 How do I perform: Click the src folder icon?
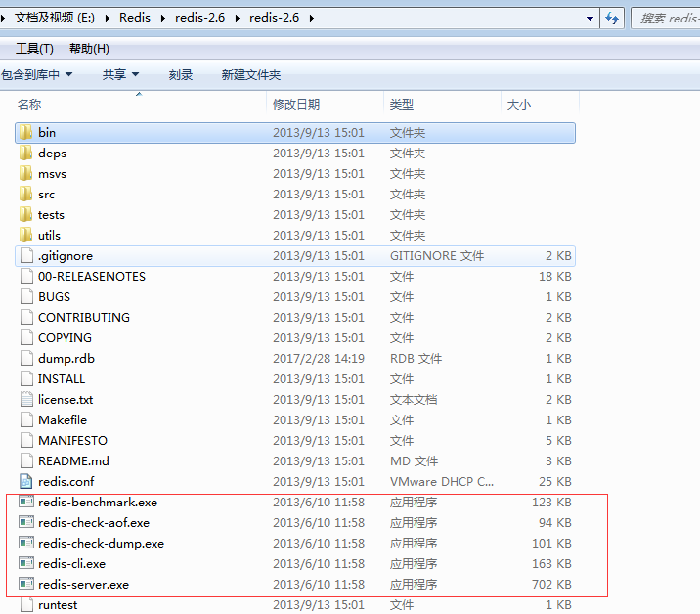point(25,194)
